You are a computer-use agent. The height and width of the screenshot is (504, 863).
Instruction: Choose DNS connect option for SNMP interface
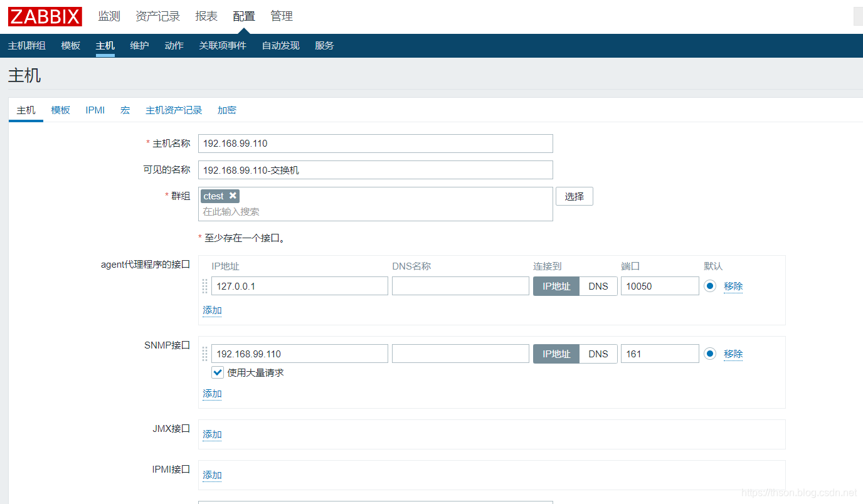tap(598, 354)
